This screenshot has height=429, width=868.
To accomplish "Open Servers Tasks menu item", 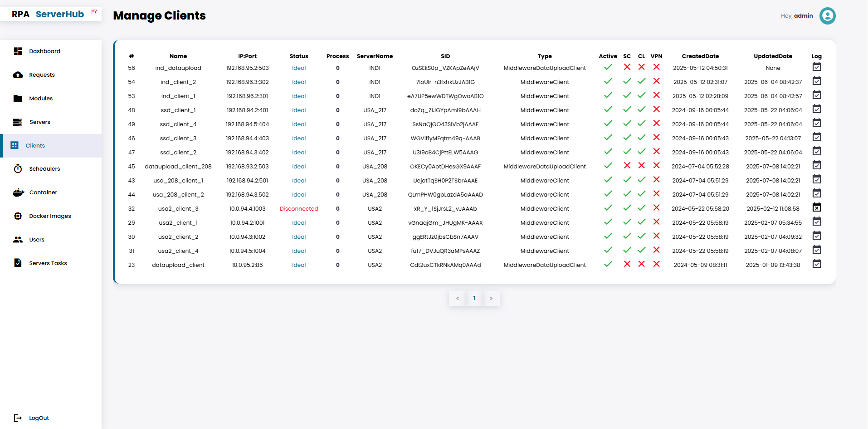I will [48, 263].
